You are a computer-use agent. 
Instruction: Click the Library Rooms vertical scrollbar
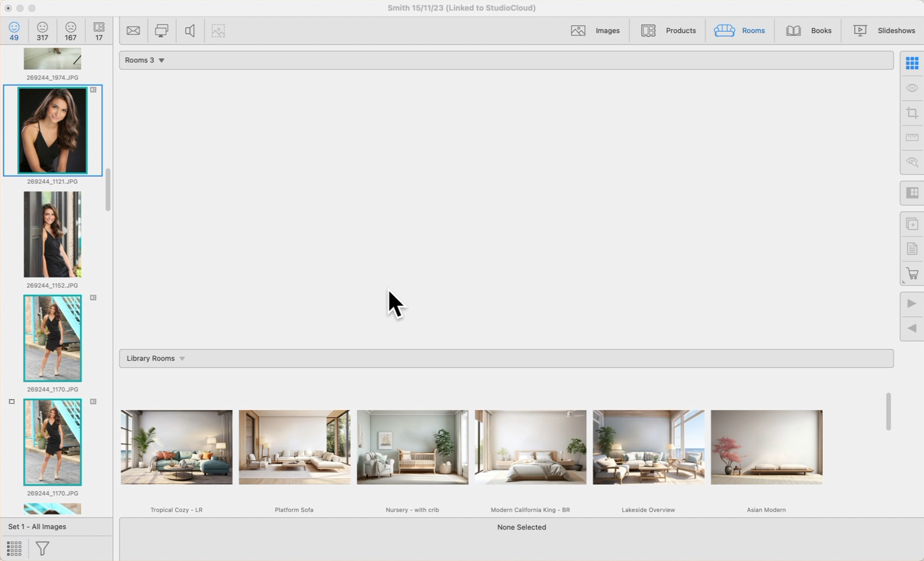(888, 412)
